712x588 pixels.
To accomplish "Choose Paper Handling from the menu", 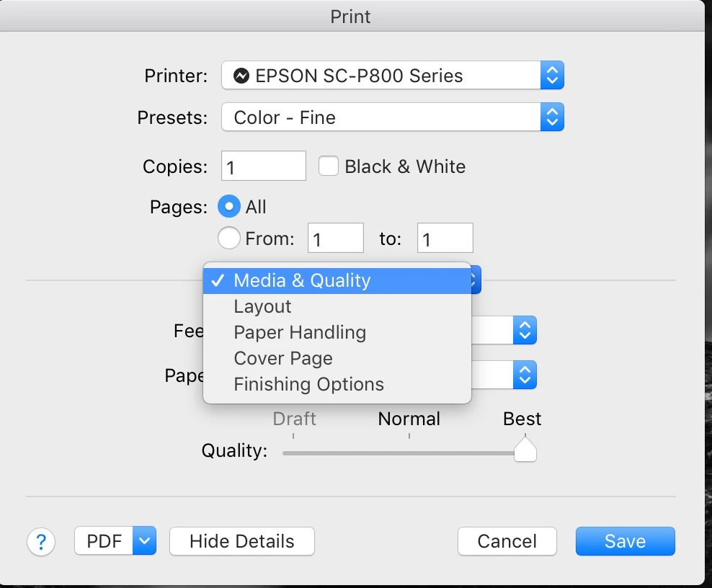I will pos(300,332).
